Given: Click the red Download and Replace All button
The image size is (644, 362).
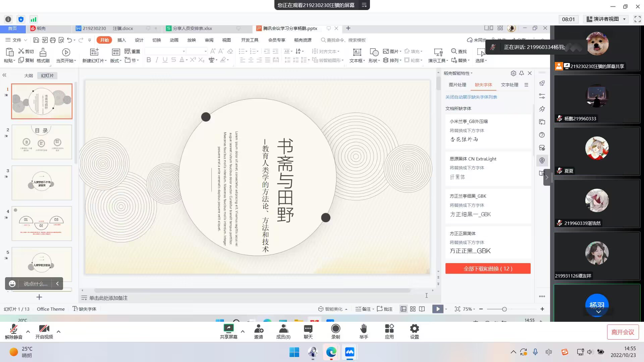Looking at the screenshot, I should pyautogui.click(x=488, y=268).
